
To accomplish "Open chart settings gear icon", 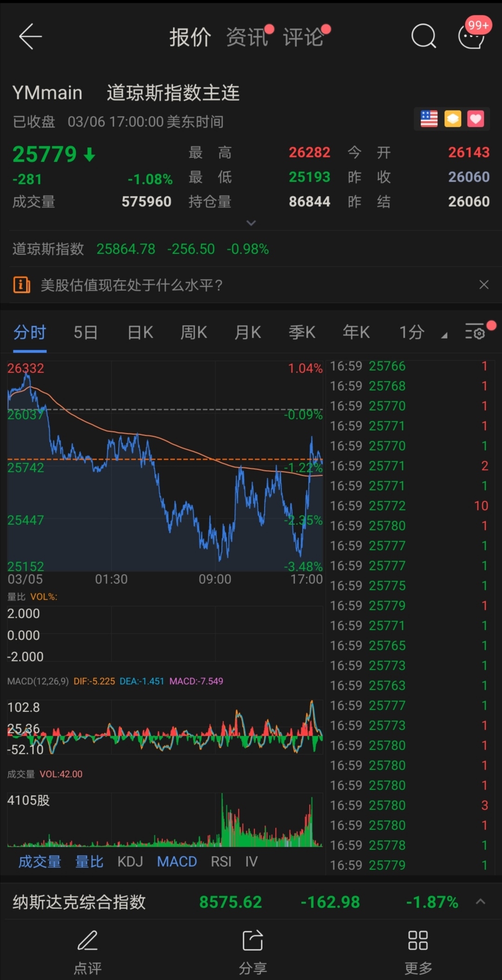I will click(476, 332).
